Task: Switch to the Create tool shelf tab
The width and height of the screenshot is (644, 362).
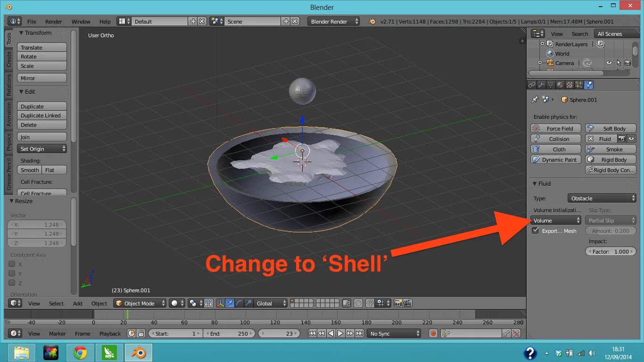Action: coord(9,59)
